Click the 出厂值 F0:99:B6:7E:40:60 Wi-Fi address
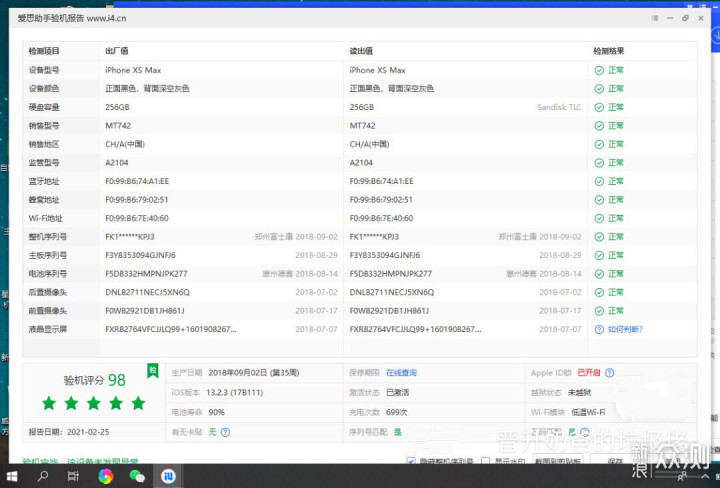 click(137, 219)
